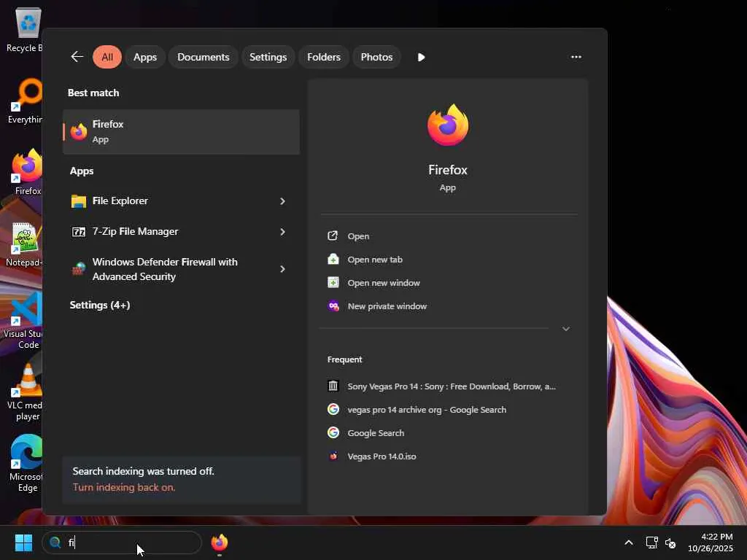Click the Open action icon
The width and height of the screenshot is (747, 560).
(333, 236)
